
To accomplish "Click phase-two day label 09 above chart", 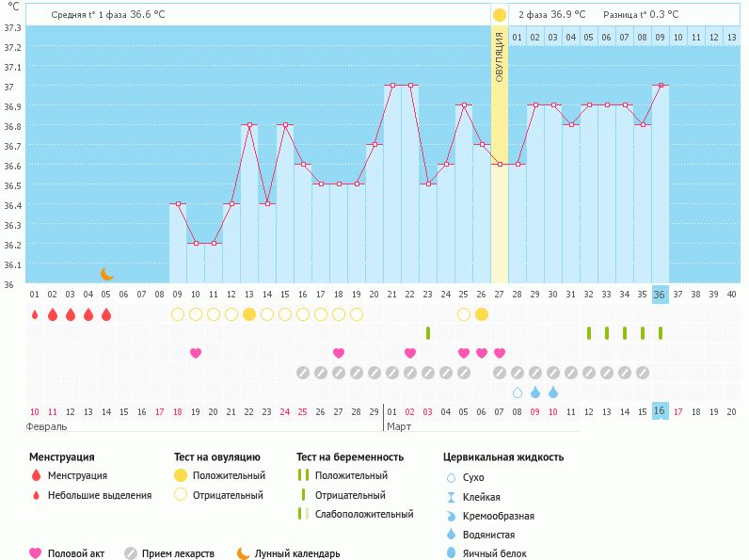I will (x=660, y=37).
